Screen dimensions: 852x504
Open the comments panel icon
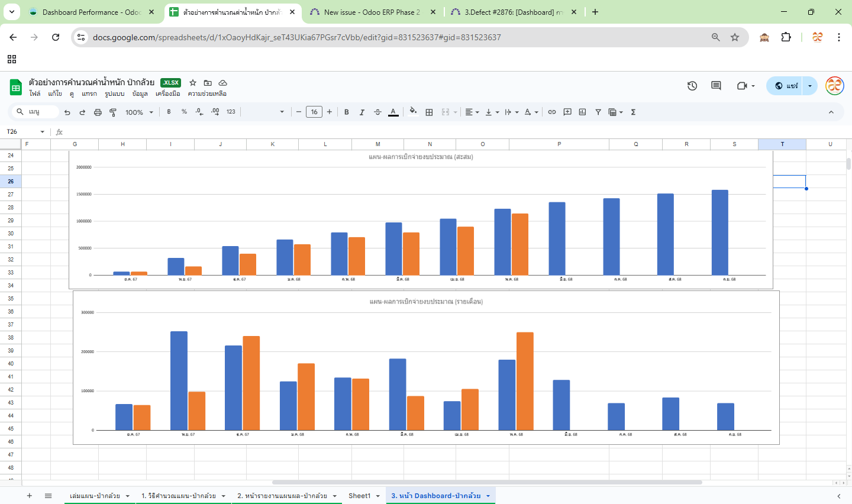click(x=716, y=86)
